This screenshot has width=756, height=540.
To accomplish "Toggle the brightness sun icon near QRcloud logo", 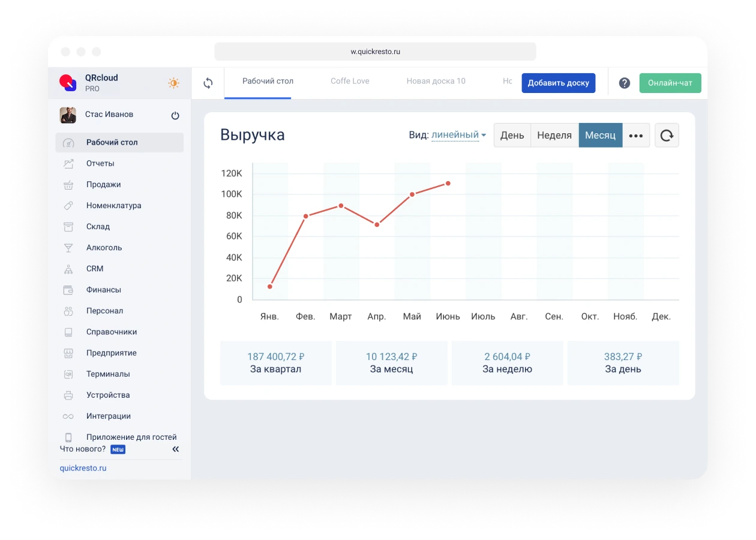I will click(173, 83).
